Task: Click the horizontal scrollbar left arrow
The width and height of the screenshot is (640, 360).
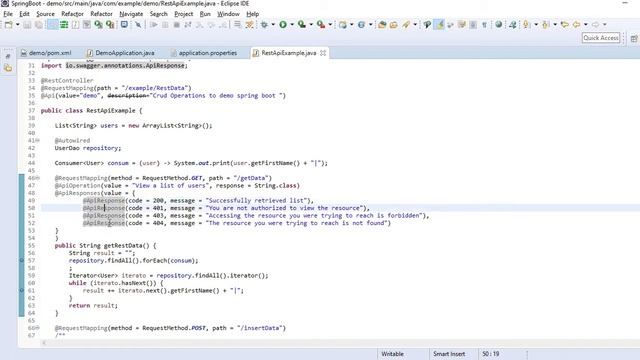Action: coord(44,343)
